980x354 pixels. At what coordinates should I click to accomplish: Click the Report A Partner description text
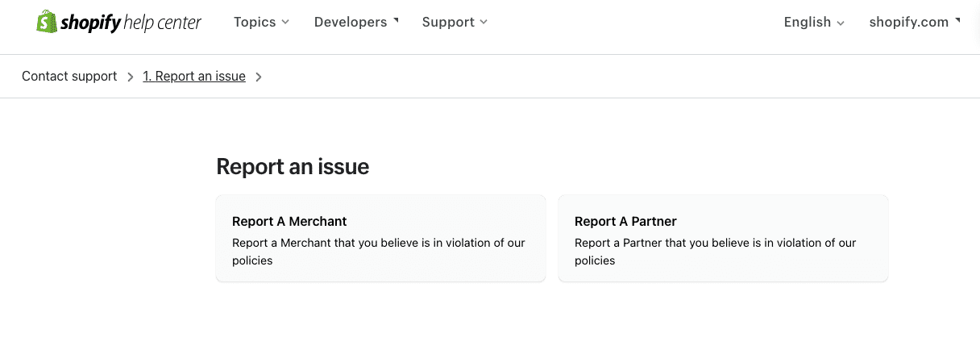click(716, 252)
